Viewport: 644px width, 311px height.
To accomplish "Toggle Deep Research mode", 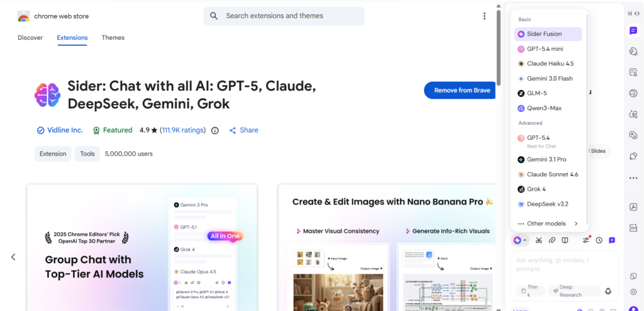I will coord(574,291).
